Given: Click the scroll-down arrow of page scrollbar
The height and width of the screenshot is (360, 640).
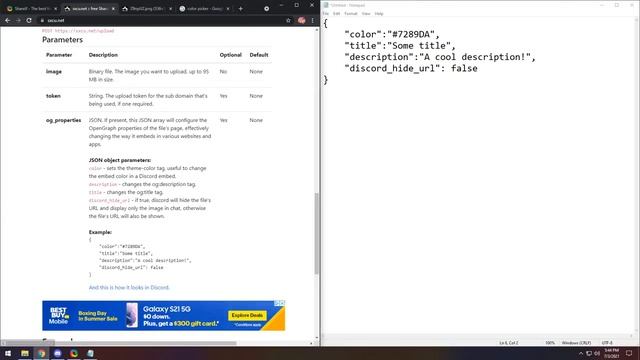Looking at the screenshot, I should coord(317,338).
